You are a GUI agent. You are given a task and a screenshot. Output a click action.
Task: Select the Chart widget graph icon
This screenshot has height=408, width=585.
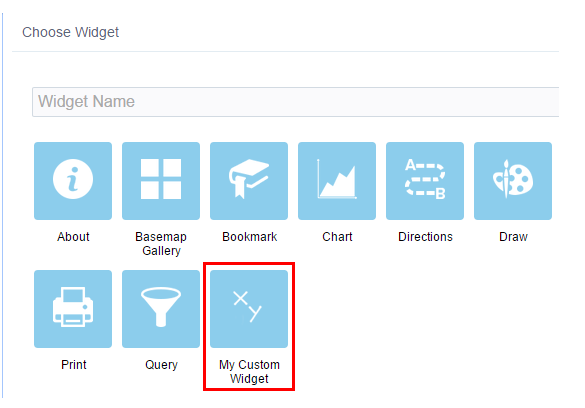[337, 181]
